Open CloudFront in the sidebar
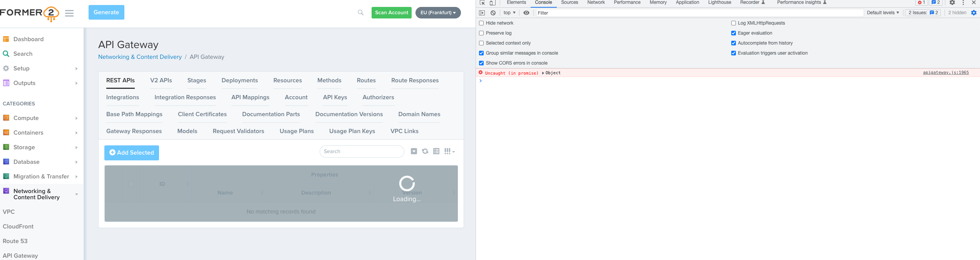Screen dimensions: 980x260 (x=18, y=227)
